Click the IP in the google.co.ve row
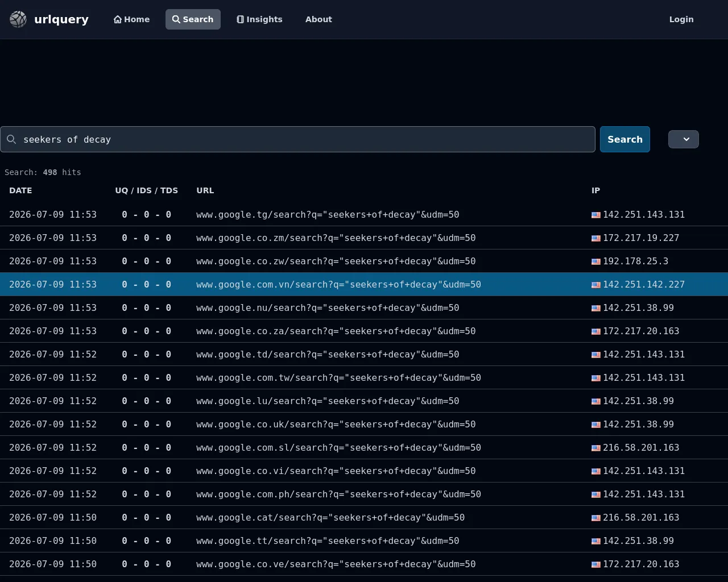 [641, 564]
